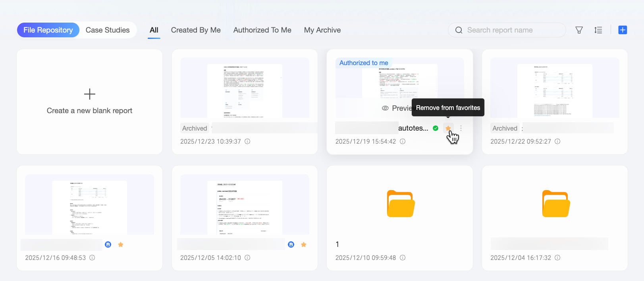The width and height of the screenshot is (644, 281).
Task: Show info for report dated 2025/12/23 10:39:37
Action: (247, 141)
